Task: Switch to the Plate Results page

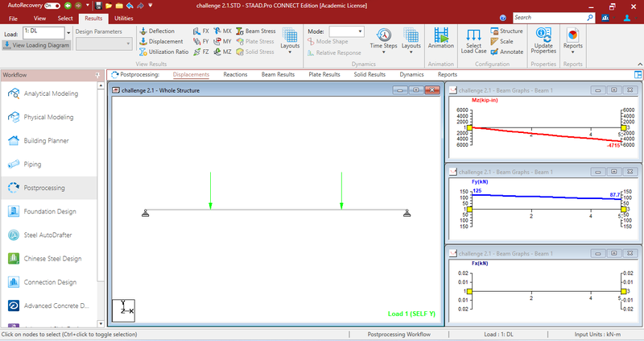Action: coord(324,75)
